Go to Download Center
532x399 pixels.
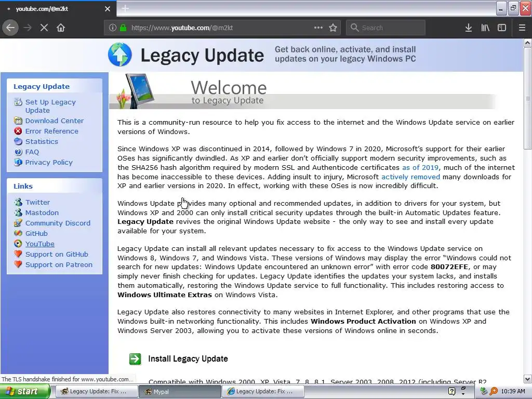(x=54, y=121)
